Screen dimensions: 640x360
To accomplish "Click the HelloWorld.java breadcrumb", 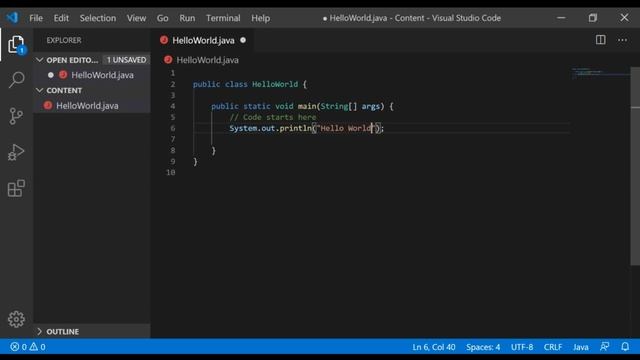I will point(207,60).
